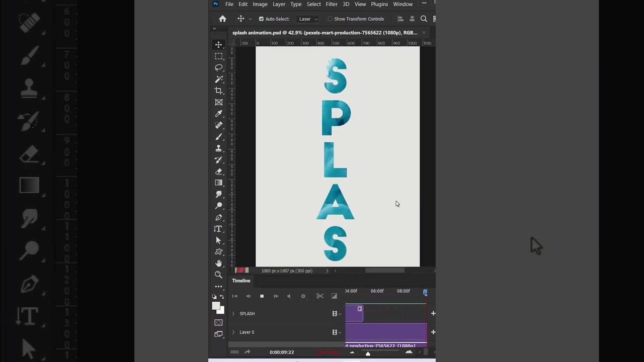Open Layer 0 track filmstrip menu
The width and height of the screenshot is (644, 362).
[x=337, y=332]
